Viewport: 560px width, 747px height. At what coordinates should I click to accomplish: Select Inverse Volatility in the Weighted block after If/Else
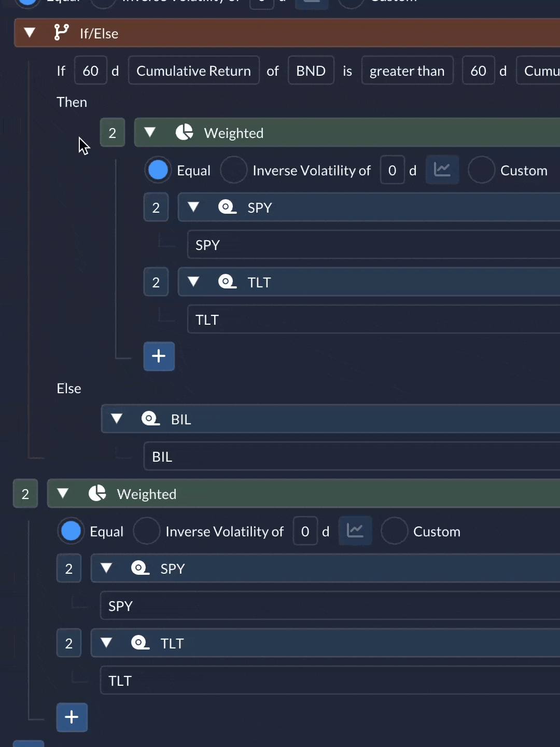[146, 531]
